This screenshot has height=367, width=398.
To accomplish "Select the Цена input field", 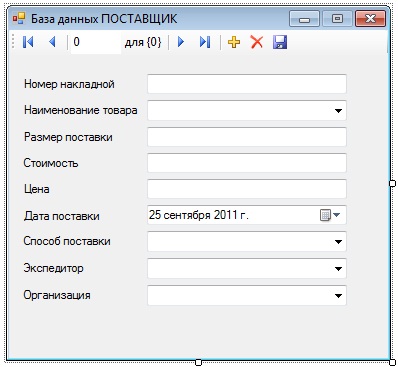I will pos(247,189).
